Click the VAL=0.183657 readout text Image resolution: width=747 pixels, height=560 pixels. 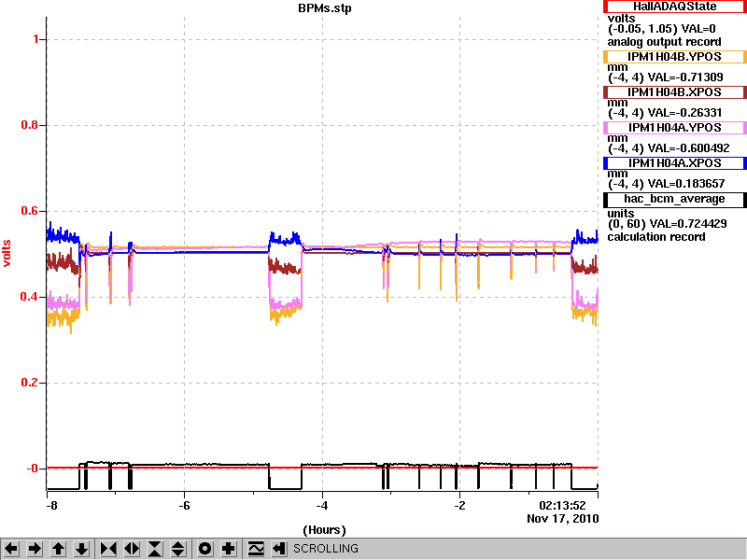[687, 184]
